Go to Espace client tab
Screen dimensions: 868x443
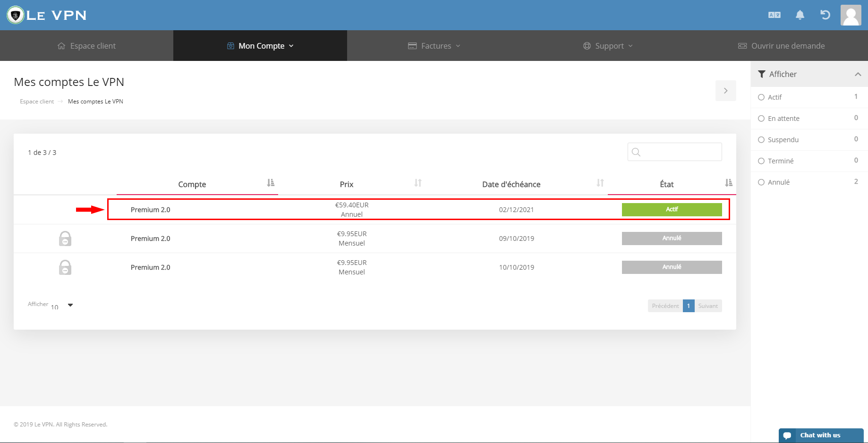pos(86,46)
